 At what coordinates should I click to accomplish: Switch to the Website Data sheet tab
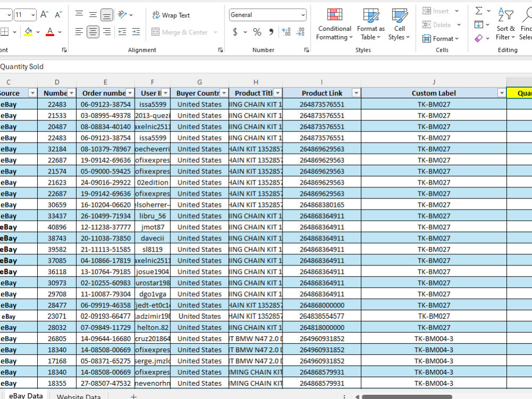click(79, 396)
